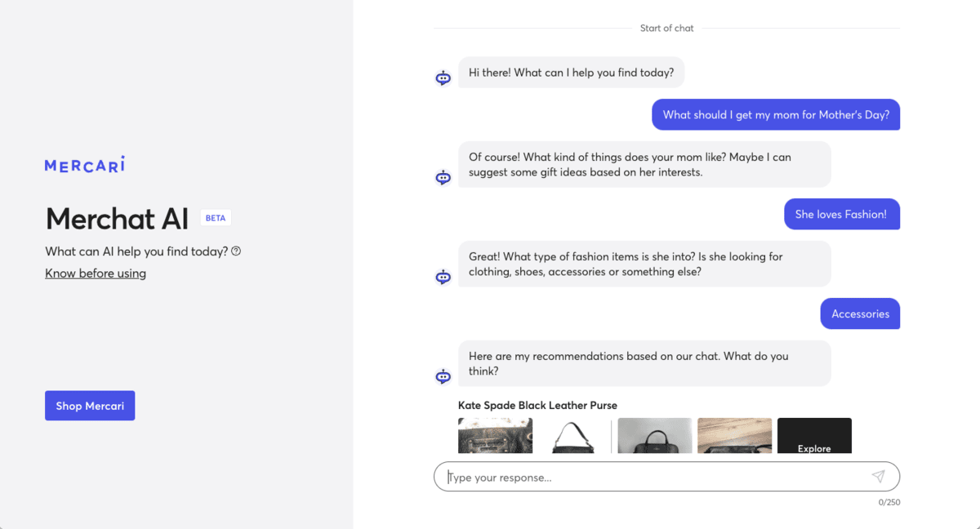
Task: Click the Shop Mercari button
Action: 90,406
